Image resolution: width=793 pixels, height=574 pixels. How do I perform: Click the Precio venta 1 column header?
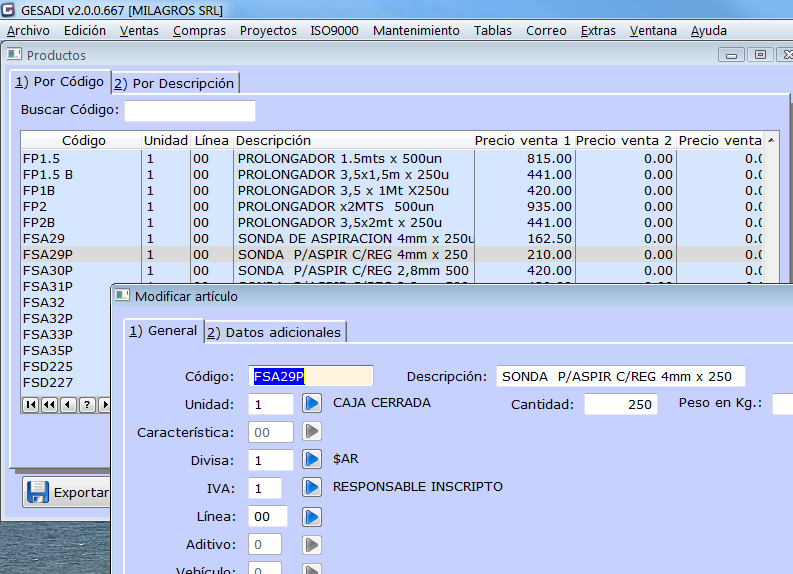click(523, 141)
